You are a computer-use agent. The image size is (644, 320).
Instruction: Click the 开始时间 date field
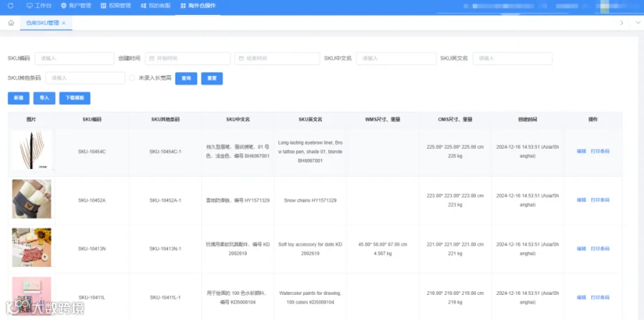tap(187, 58)
